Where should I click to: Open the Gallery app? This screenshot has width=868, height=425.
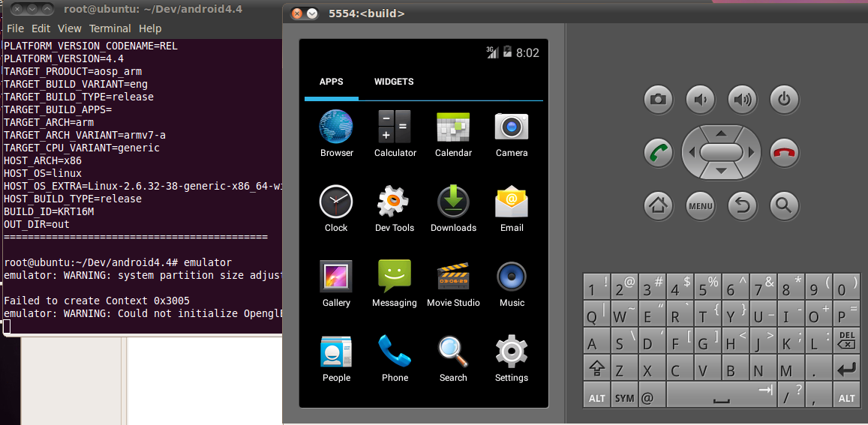(x=336, y=283)
